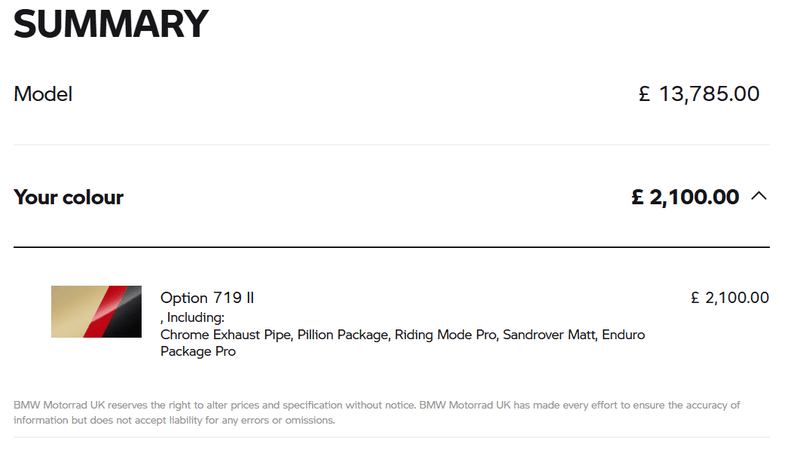The width and height of the screenshot is (800, 450).
Task: Click the bold £ 2,100.00 colour total
Action: (685, 197)
